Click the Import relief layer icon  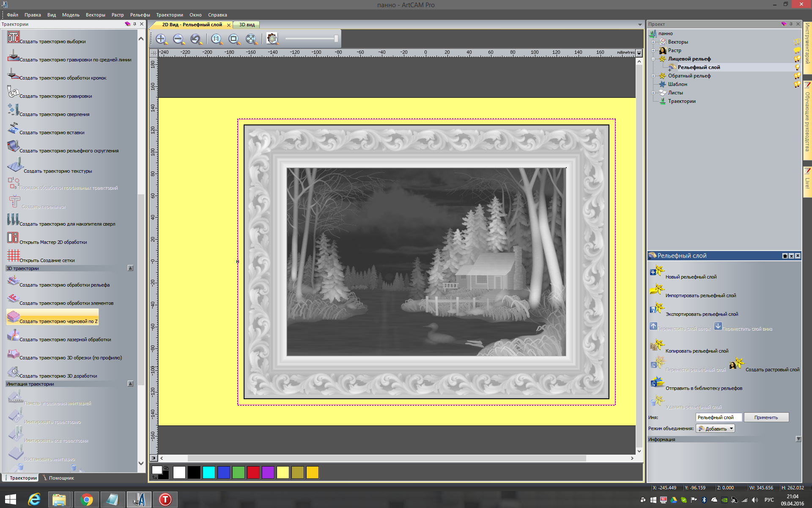[657, 290]
